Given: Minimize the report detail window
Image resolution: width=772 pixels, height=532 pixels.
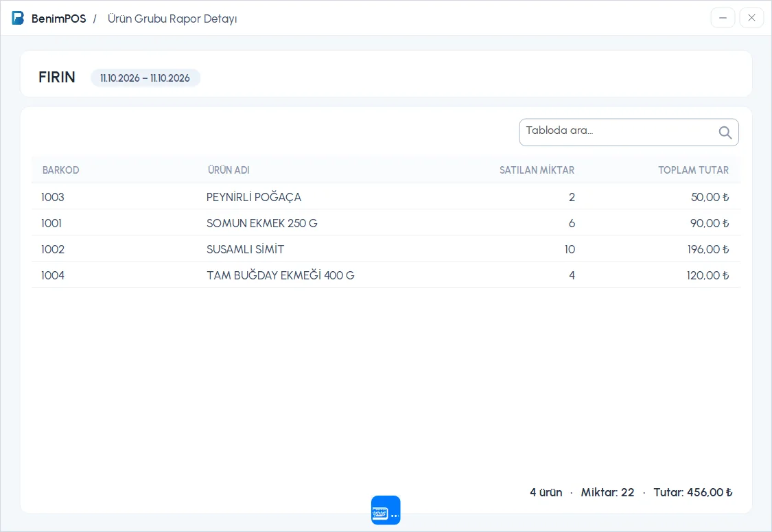Looking at the screenshot, I should 723,18.
